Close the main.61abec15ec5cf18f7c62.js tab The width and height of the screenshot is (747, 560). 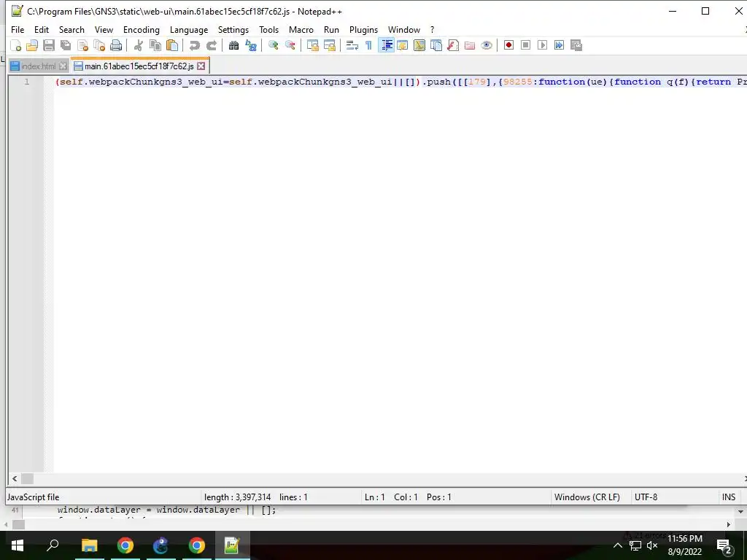201,66
